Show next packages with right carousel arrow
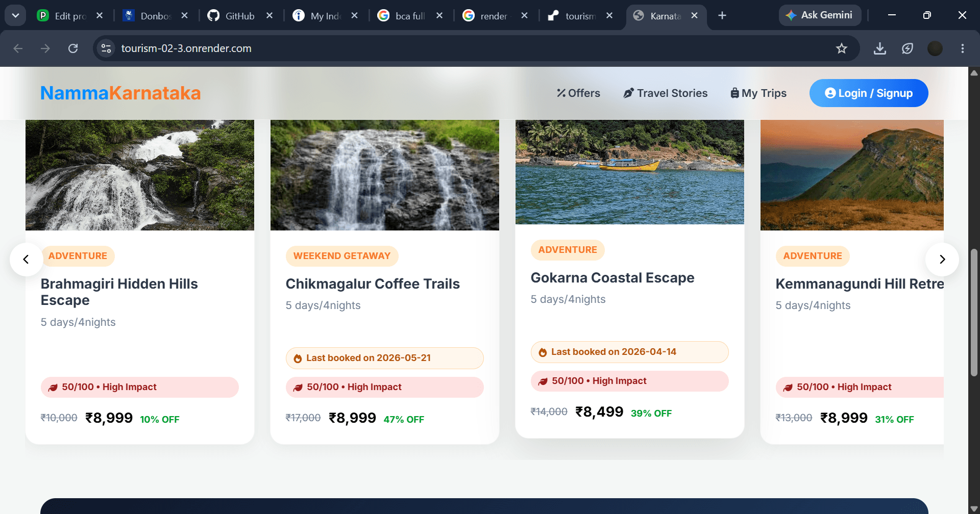 (942, 259)
